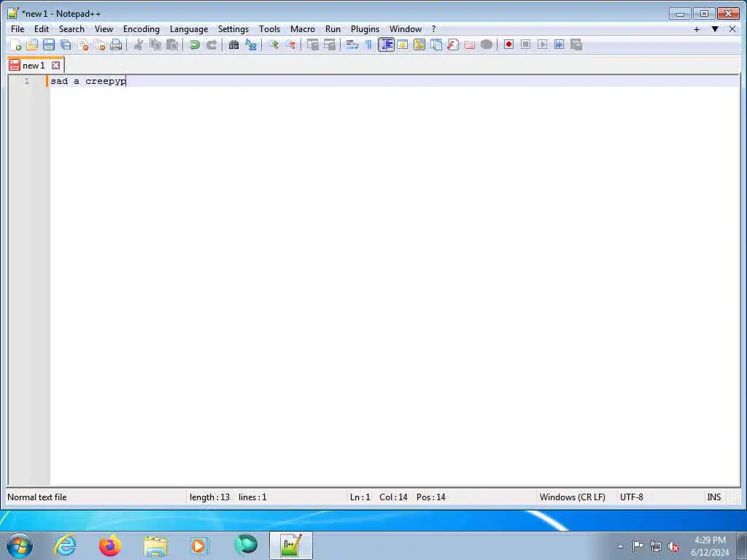Expand the down-arrow document list dropdown
Screen dimensions: 747x560
tap(715, 29)
